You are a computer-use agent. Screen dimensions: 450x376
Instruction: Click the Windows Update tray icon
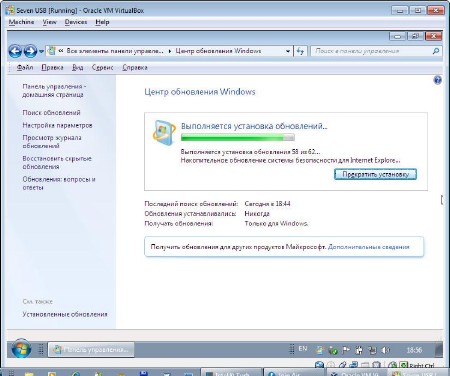[x=320, y=350]
